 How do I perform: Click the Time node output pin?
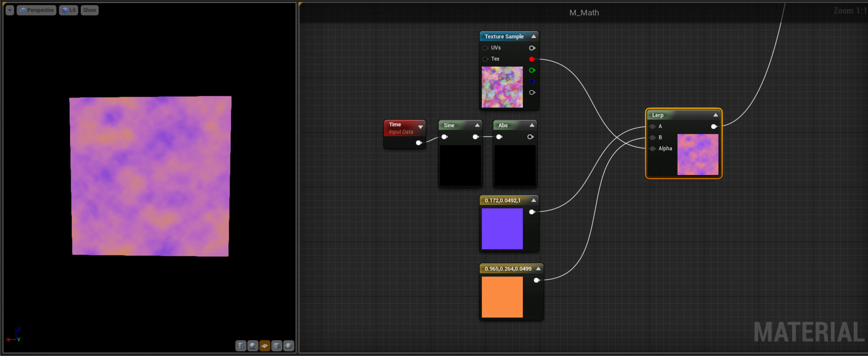[419, 143]
